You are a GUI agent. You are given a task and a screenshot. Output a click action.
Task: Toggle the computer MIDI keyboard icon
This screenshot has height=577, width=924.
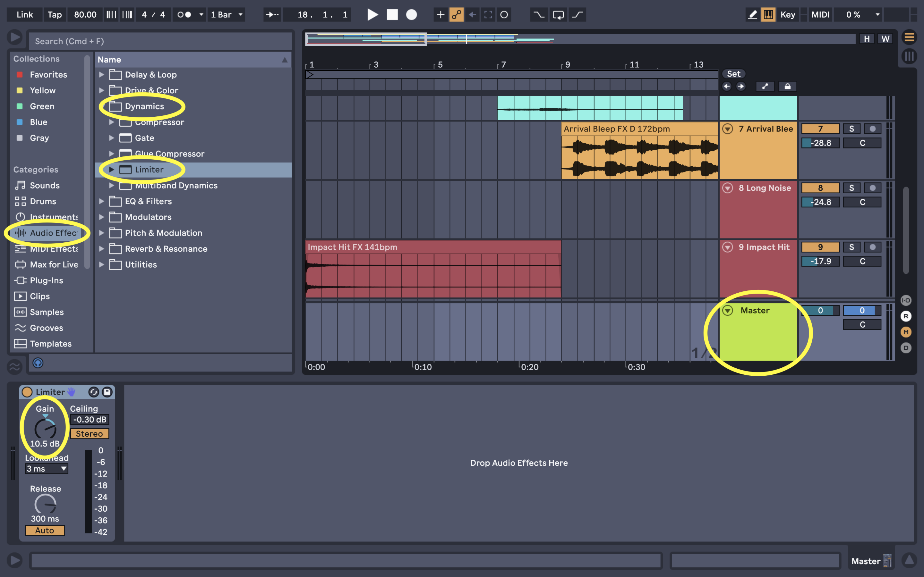[x=769, y=14]
